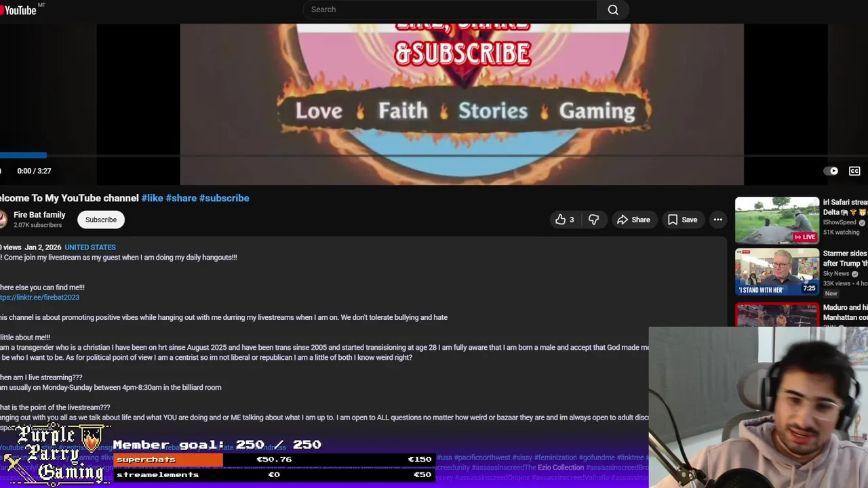Click the YouTube logo
This screenshot has height=488, width=868.
tap(19, 9)
